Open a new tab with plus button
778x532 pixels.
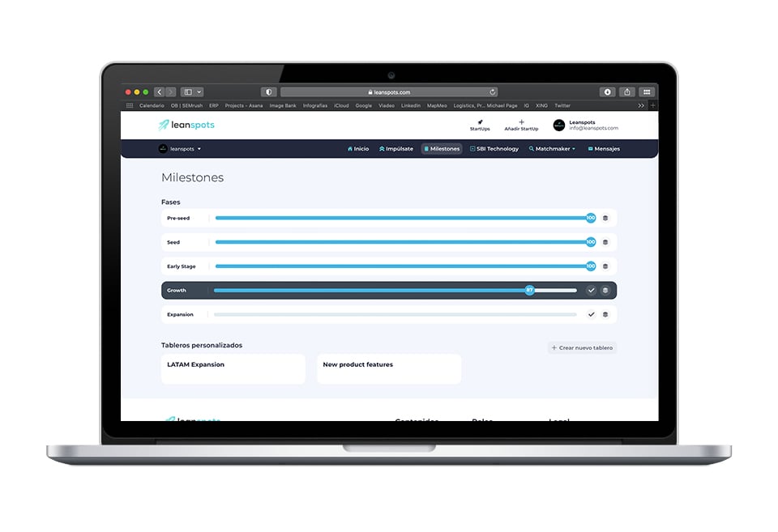(653, 105)
